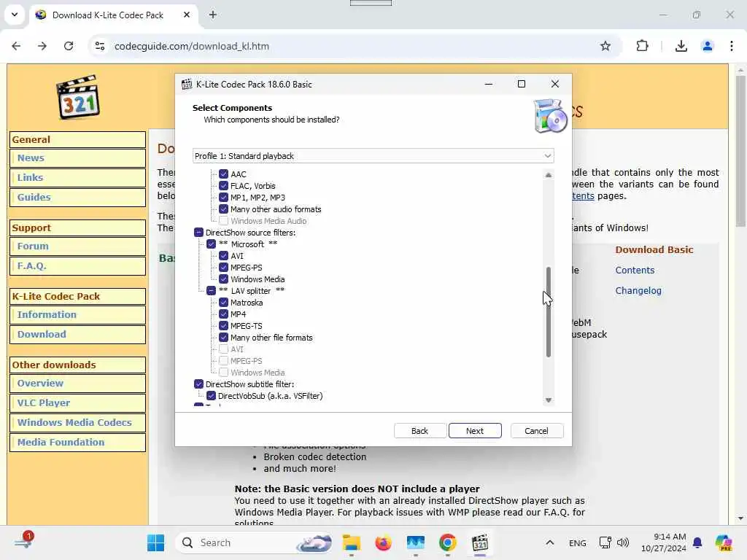747x560 pixels.
Task: Show hidden system tray icons
Action: point(550,542)
